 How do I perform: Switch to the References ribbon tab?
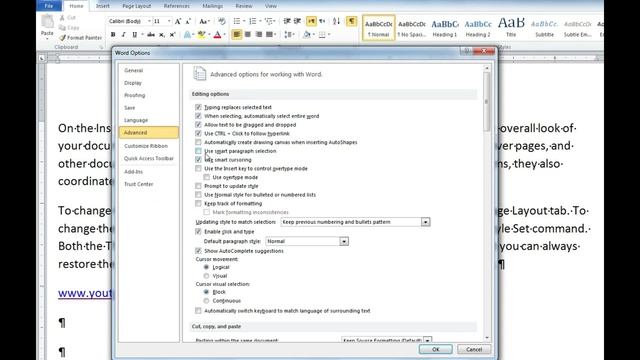177,6
